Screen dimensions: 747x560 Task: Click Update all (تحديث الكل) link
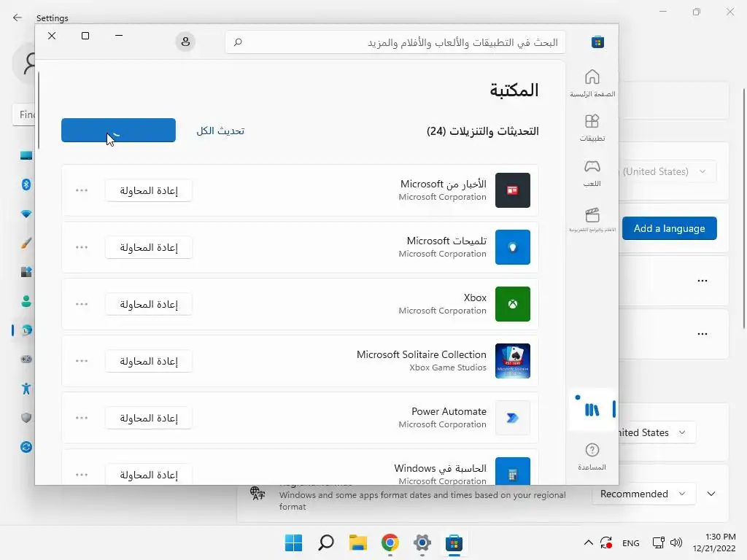[x=220, y=131]
